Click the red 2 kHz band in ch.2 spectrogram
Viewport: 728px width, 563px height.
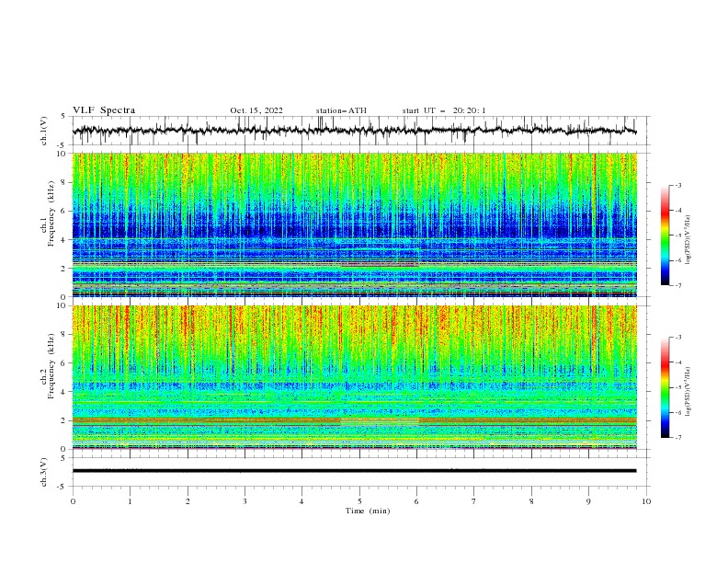(x=354, y=420)
